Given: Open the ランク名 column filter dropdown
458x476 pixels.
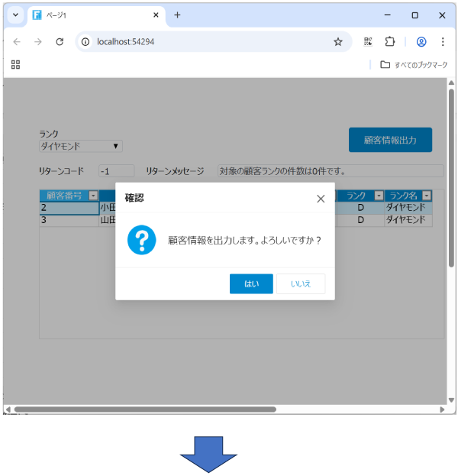Looking at the screenshot, I should click(x=427, y=196).
